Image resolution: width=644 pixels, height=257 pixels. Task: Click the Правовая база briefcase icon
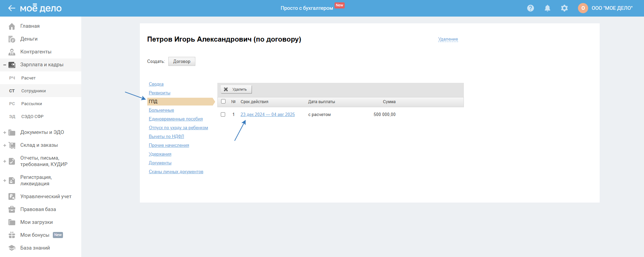coord(12,209)
